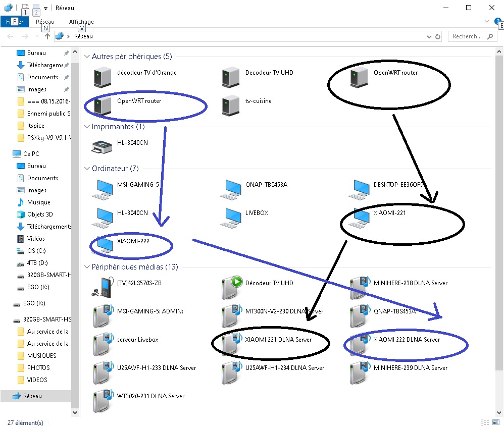Click the Rechercher search field
This screenshot has height=429, width=504.
click(467, 36)
